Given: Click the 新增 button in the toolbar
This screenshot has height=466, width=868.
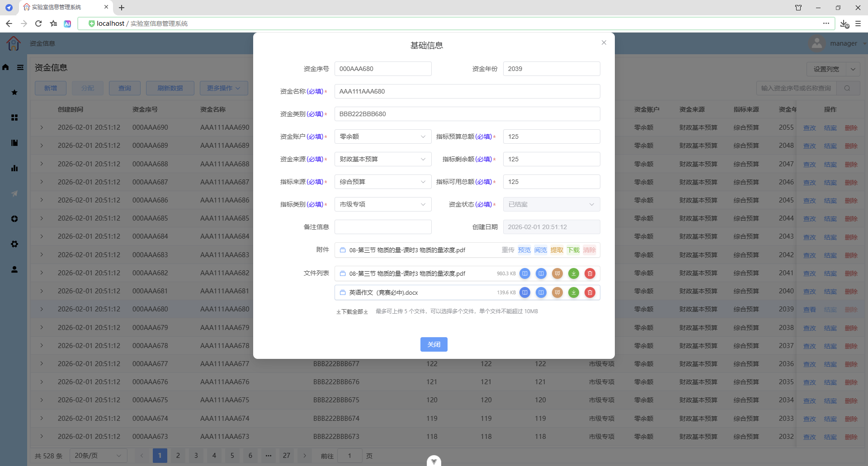Looking at the screenshot, I should [51, 88].
